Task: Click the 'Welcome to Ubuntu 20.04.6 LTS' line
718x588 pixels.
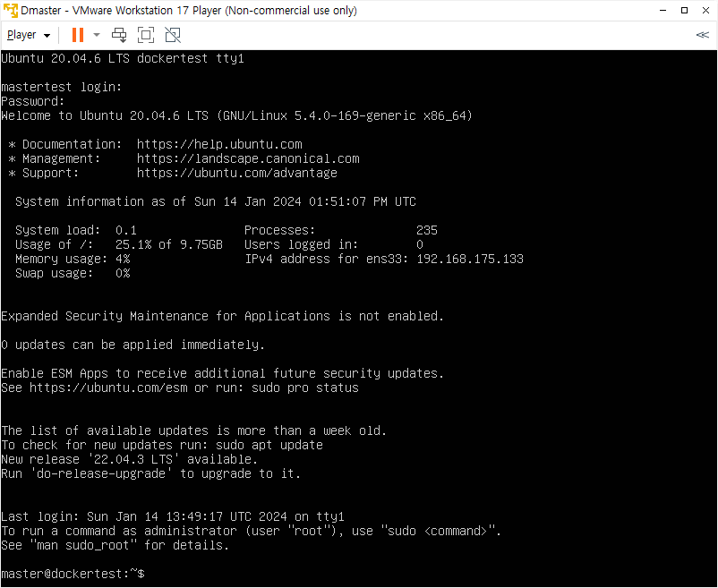Action: pyautogui.click(x=236, y=115)
